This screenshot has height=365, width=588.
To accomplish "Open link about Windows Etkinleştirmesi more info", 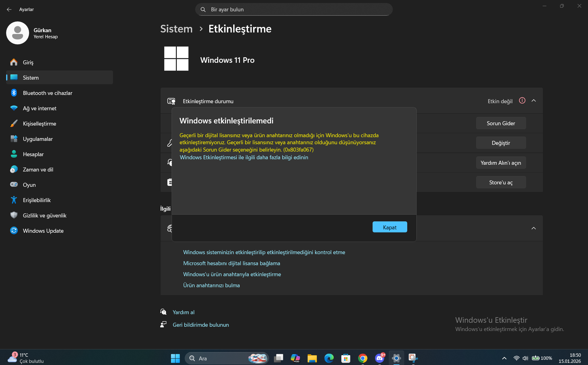I will tap(244, 157).
